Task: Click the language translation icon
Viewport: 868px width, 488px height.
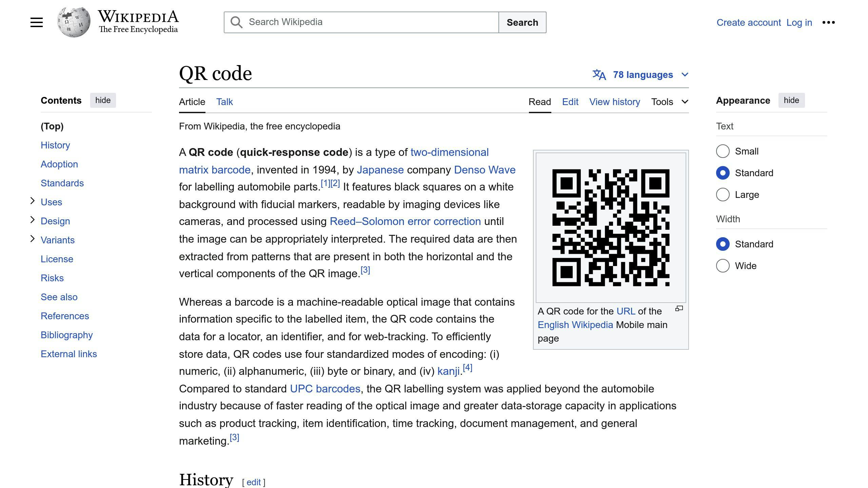Action: pos(599,75)
